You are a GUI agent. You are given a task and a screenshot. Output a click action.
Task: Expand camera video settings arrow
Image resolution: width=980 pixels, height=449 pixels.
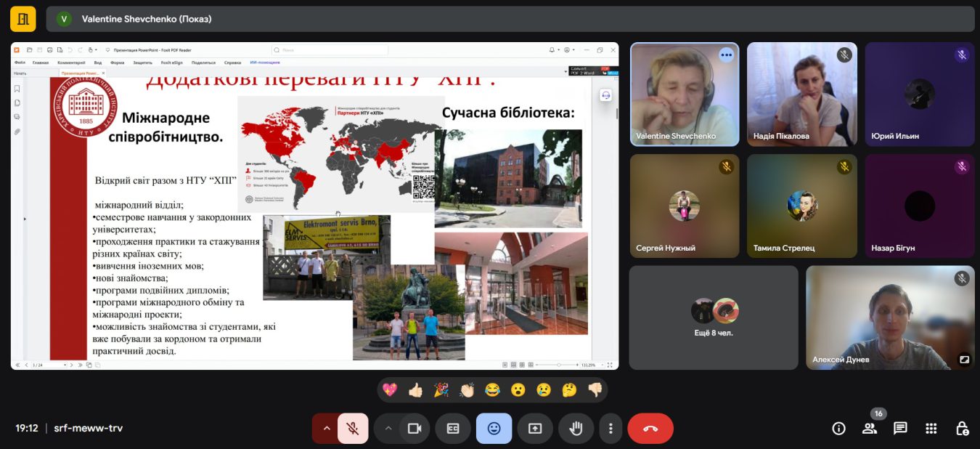pyautogui.click(x=388, y=429)
